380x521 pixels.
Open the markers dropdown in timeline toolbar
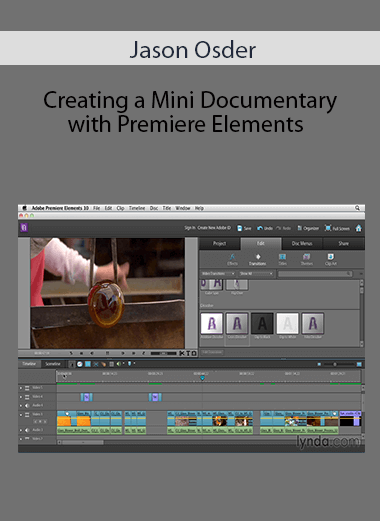point(131,364)
